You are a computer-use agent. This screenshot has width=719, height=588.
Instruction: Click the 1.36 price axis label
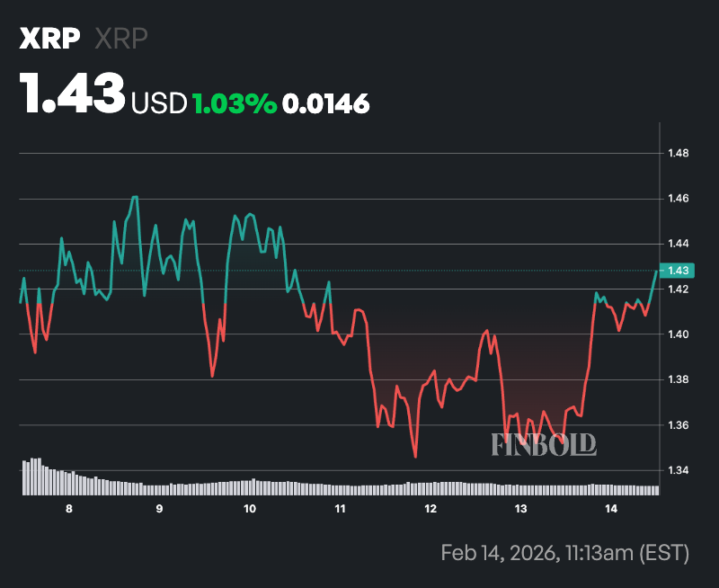(678, 425)
